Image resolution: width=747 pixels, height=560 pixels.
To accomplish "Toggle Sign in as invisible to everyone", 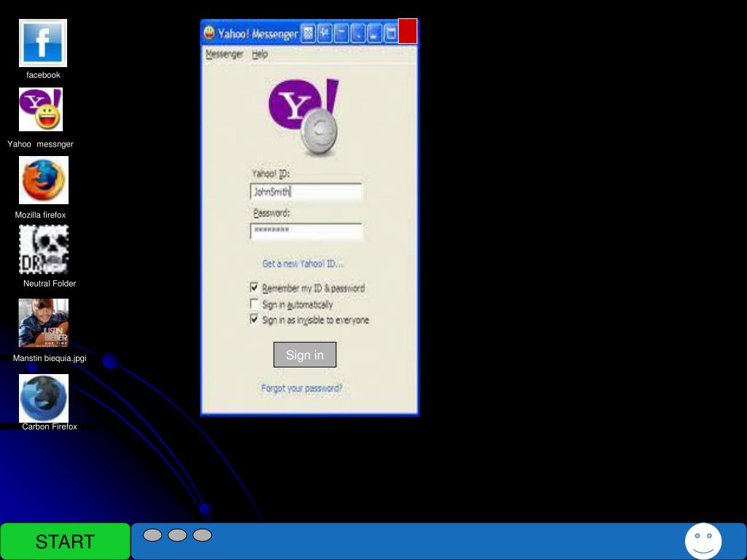I will (255, 319).
